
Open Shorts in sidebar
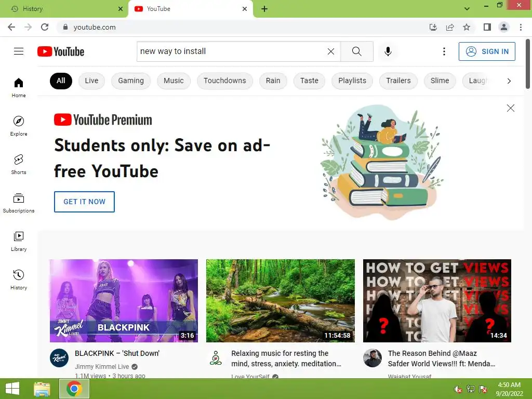(19, 165)
